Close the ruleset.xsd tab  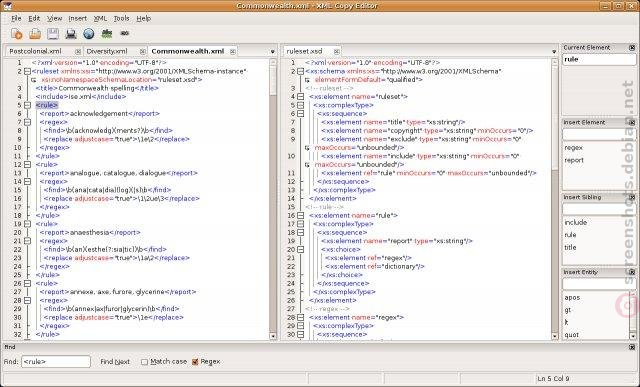tap(336, 51)
